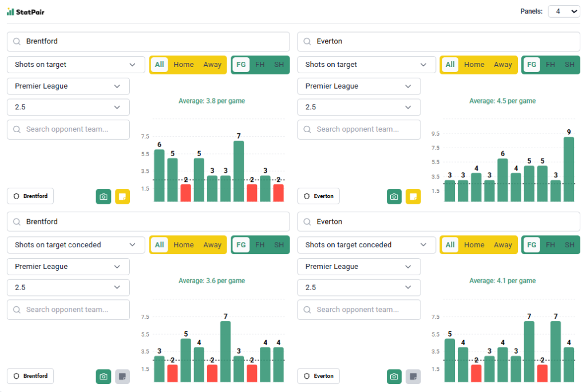Click yellow note icon in Everton shots on target panel
Image resolution: width=586 pixels, height=392 pixels.
click(x=413, y=196)
